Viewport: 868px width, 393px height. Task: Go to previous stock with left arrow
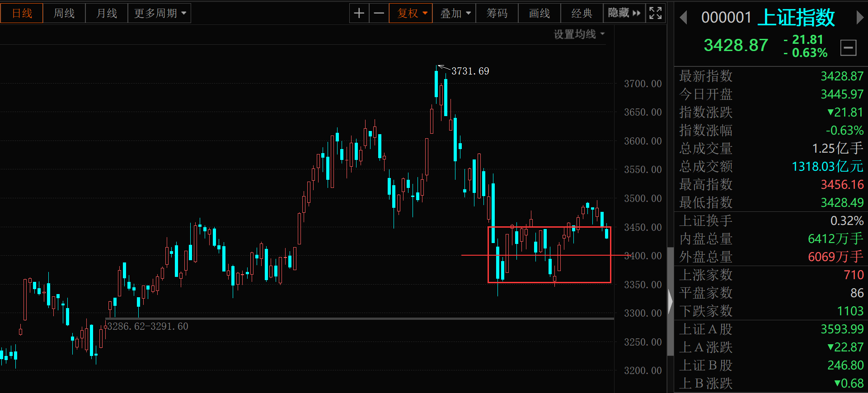(683, 18)
